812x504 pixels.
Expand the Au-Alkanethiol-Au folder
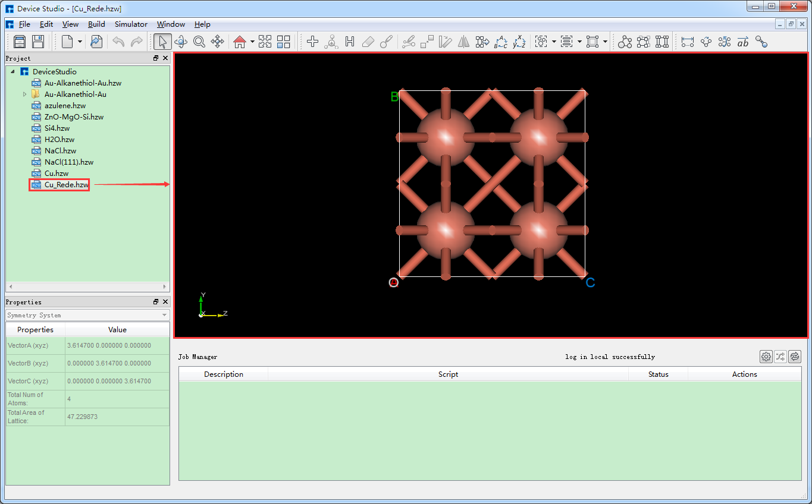24,94
